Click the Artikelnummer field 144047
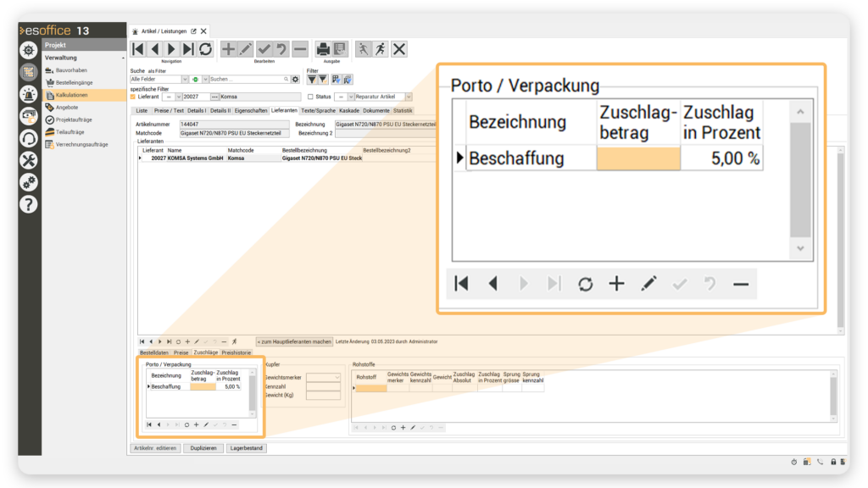This screenshot has width=868, height=488. (234, 125)
